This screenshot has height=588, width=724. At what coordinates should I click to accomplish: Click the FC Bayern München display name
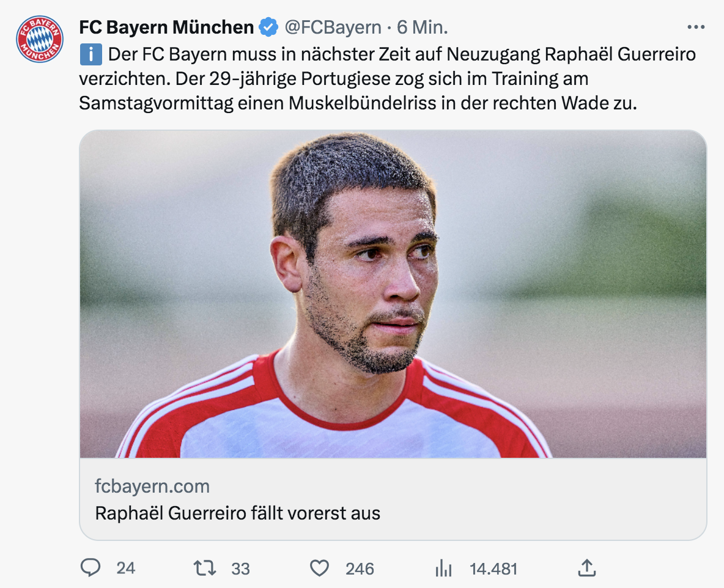pos(166,27)
